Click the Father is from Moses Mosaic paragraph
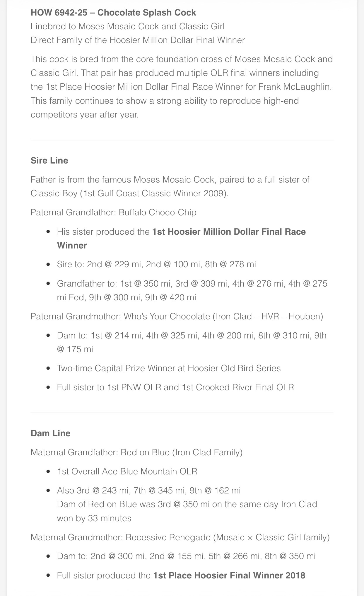The height and width of the screenshot is (596, 364). [170, 186]
